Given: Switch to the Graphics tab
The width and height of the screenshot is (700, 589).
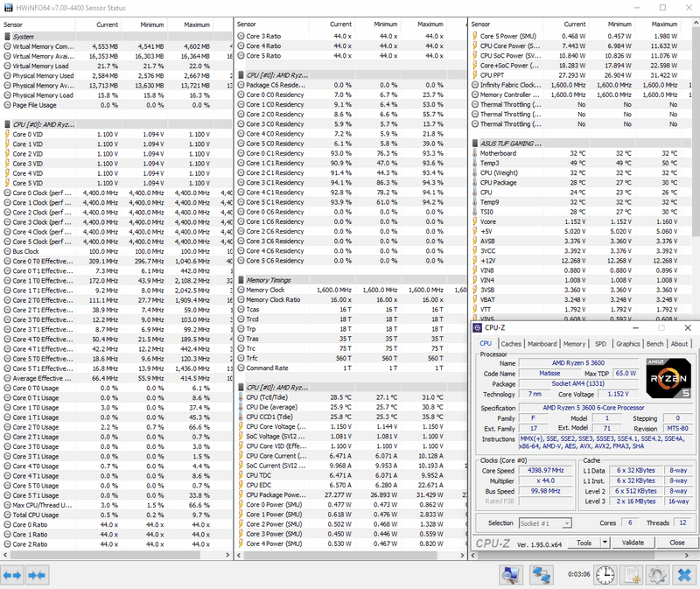Looking at the screenshot, I should click(628, 344).
